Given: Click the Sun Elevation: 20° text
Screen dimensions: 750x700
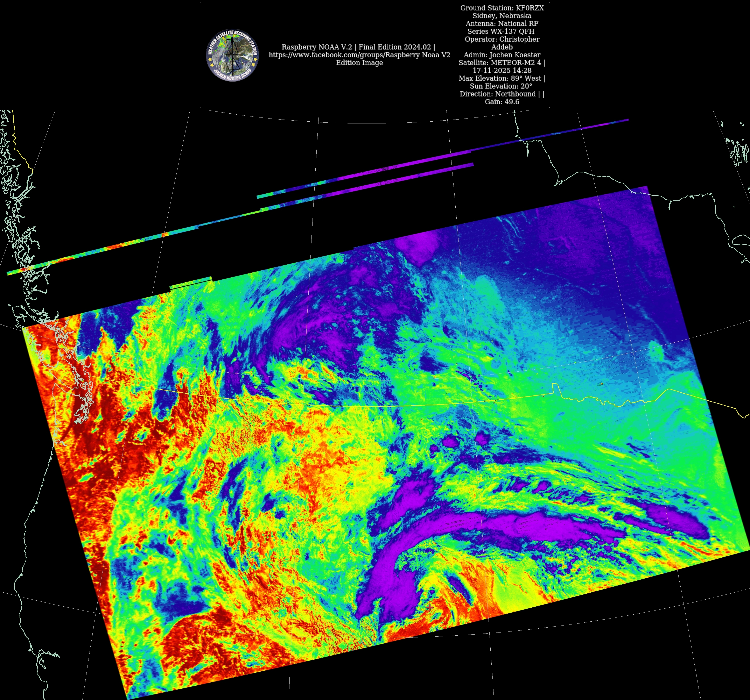Looking at the screenshot, I should click(x=501, y=86).
